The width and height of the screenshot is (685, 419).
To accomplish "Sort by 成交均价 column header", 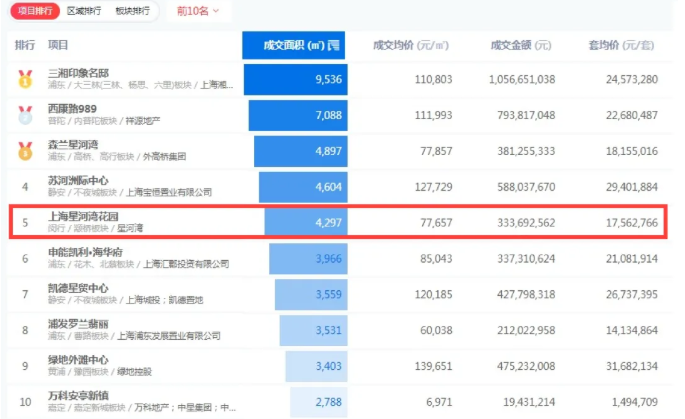I will point(411,45).
